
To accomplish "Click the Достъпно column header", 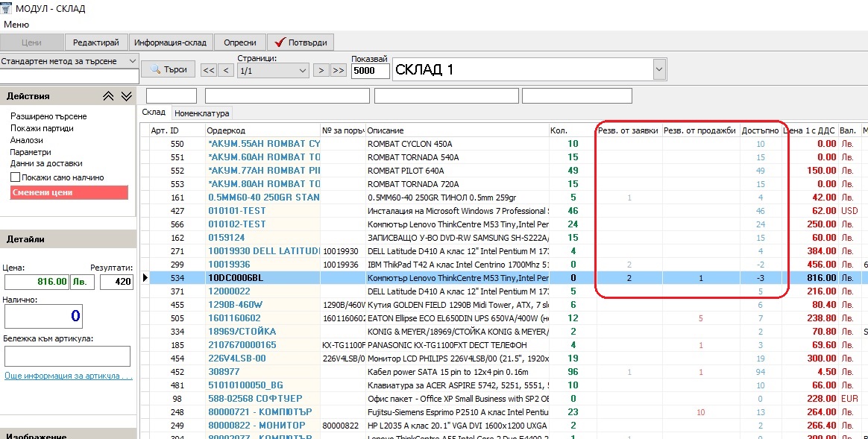I will (761, 130).
